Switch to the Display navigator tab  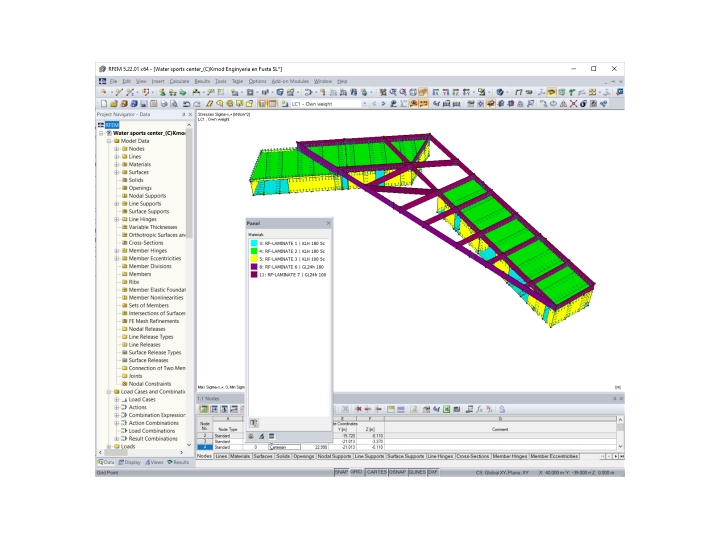point(129,462)
